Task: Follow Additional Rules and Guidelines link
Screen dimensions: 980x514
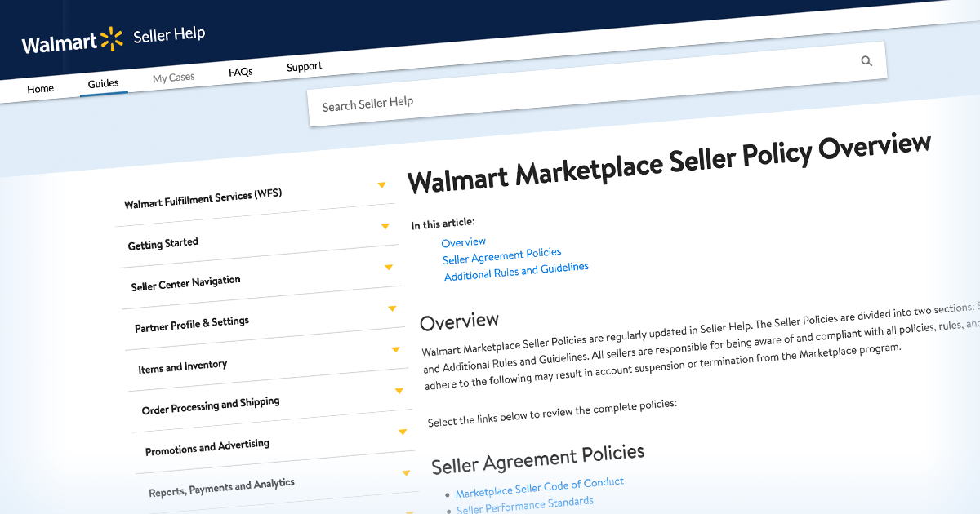Action: point(516,271)
